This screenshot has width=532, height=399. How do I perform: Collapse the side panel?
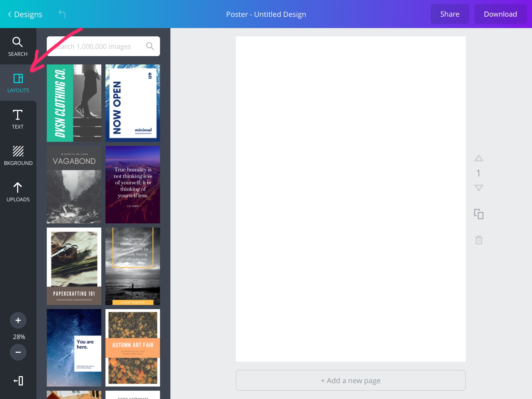tap(18, 381)
